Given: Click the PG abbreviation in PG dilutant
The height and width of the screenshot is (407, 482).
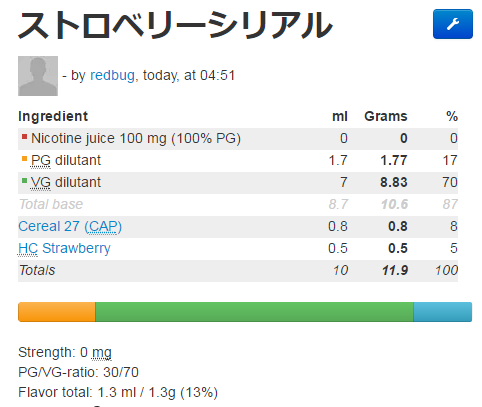Looking at the screenshot, I should pyautogui.click(x=41, y=160).
